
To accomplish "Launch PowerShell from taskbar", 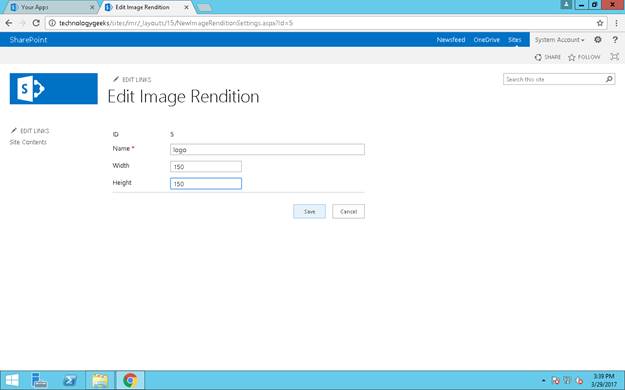I will click(x=70, y=380).
